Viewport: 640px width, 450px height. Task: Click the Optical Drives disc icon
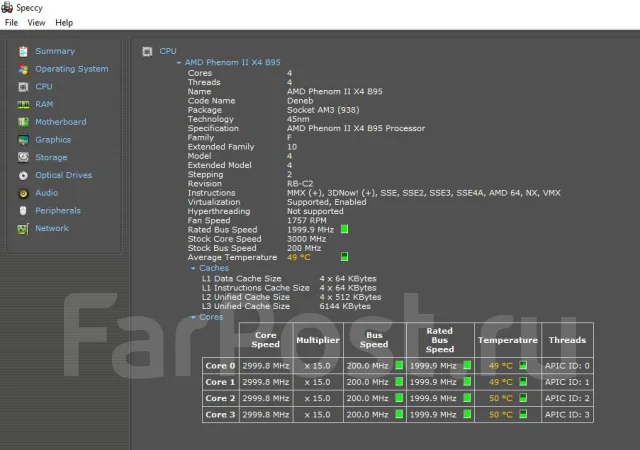click(23, 176)
